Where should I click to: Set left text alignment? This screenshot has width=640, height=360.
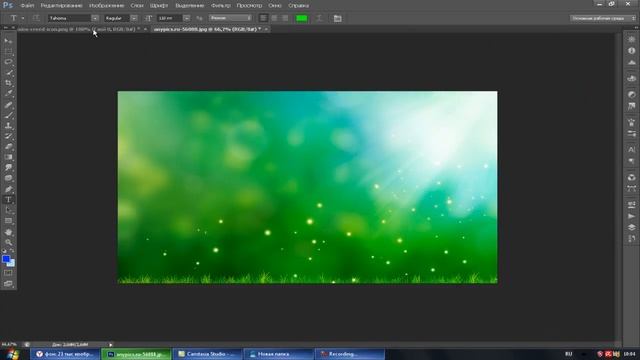tap(264, 18)
